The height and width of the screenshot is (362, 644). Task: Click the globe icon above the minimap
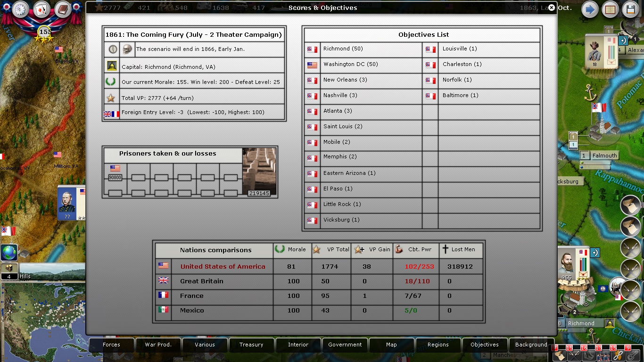point(9,253)
